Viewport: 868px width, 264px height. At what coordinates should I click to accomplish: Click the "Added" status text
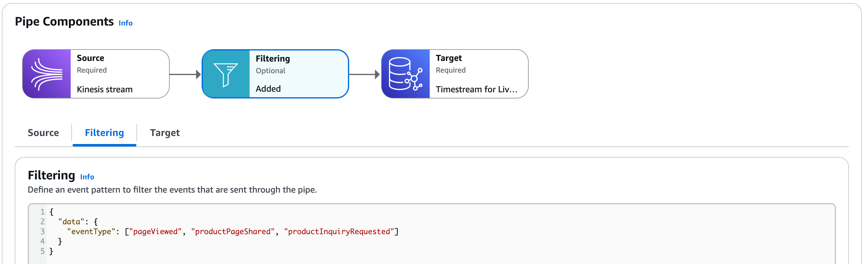click(268, 89)
